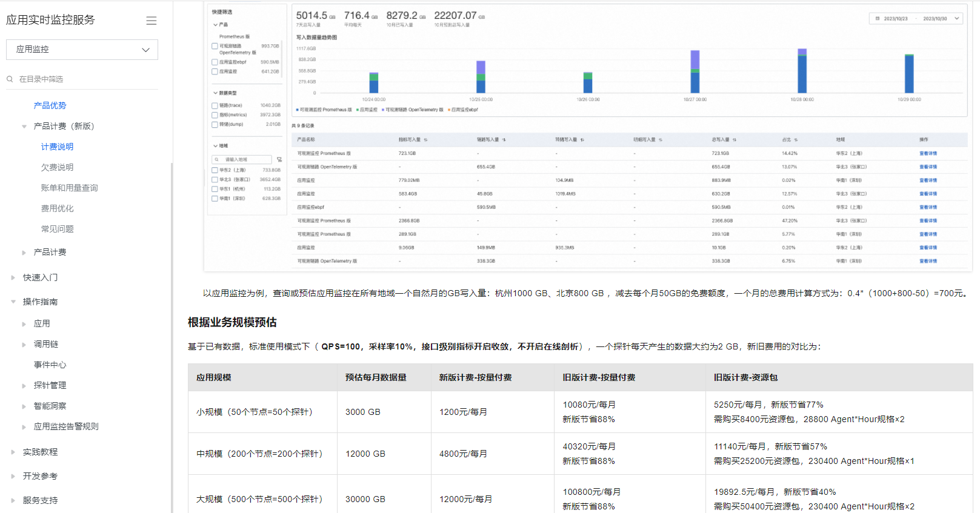Click the orange 应用监控ebpf legend marker
Image resolution: width=980 pixels, height=513 pixels.
coord(449,110)
